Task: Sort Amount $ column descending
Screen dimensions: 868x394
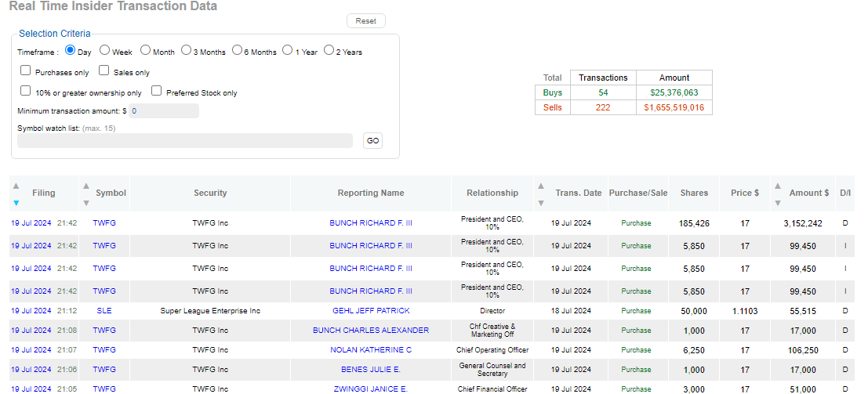Action: coord(777,202)
